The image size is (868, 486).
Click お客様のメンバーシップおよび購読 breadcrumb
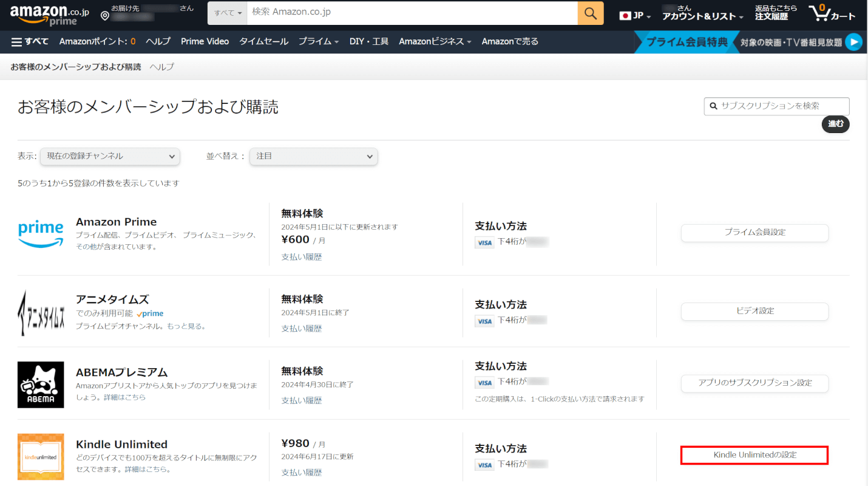pyautogui.click(x=76, y=67)
